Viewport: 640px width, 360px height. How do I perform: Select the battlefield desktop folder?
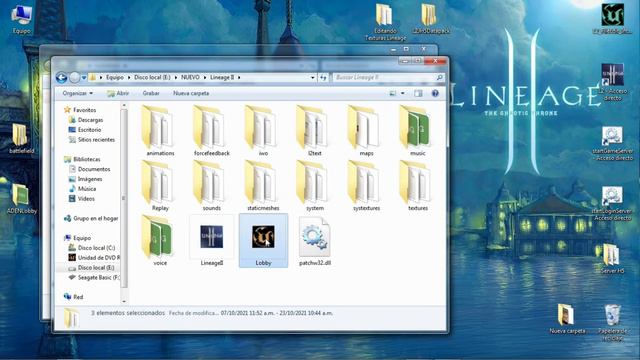pyautogui.click(x=21, y=139)
